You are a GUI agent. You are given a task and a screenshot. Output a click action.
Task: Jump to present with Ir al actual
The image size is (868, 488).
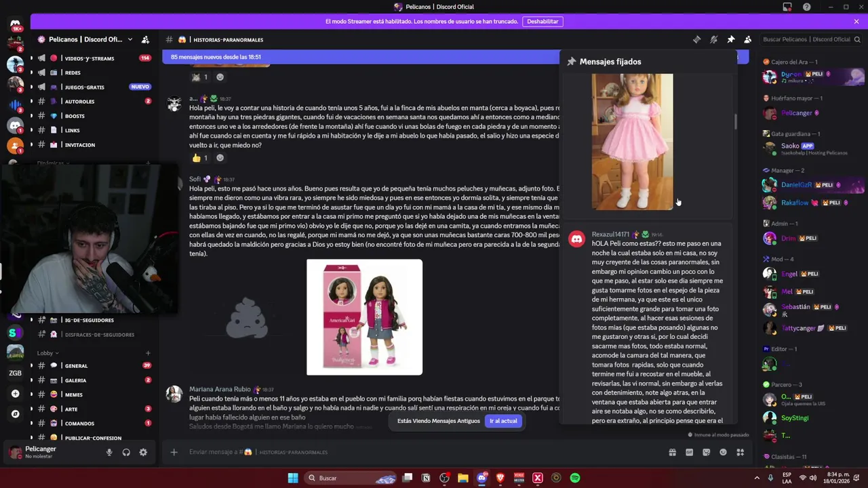503,421
